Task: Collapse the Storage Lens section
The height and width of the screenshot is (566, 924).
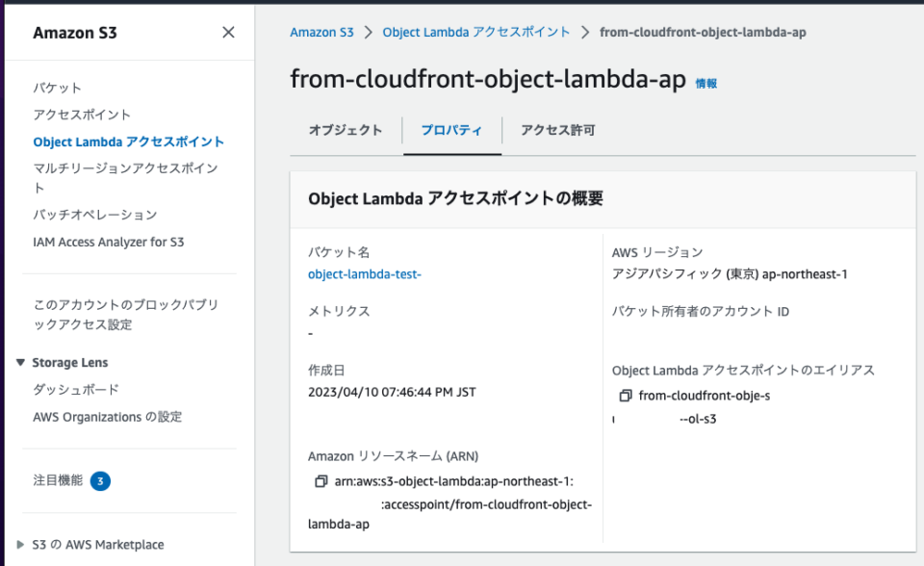Action: click(23, 362)
